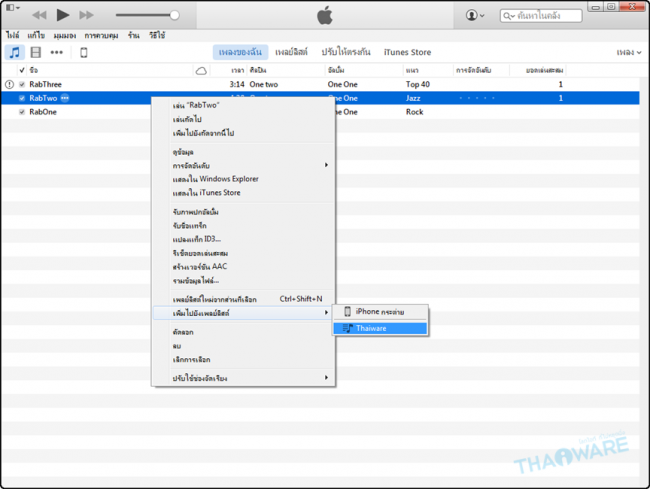Viewport: 650px width, 489px height.
Task: Uncheck the RabThree song checkbox
Action: (22, 85)
